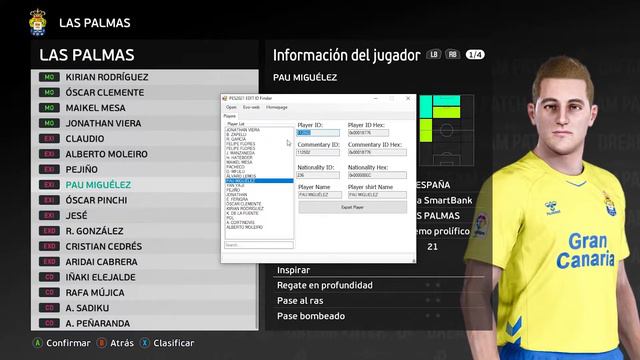The height and width of the screenshot is (360, 640).
Task: Click the position badge beside Claudio
Action: tap(49, 139)
